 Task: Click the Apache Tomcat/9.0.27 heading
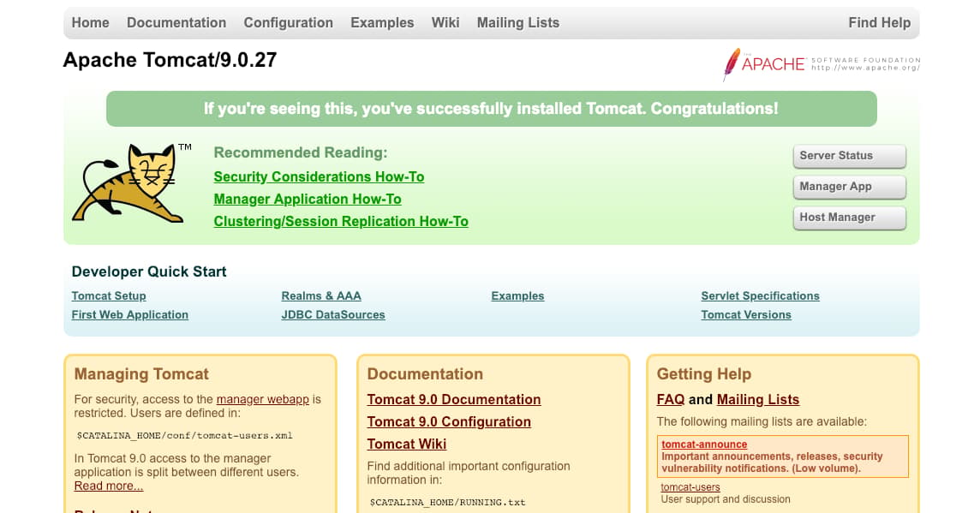tap(170, 60)
